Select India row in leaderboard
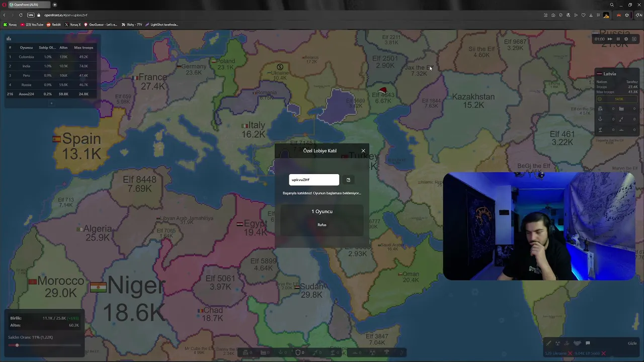Screen dimensions: 644x362 (x=50, y=66)
